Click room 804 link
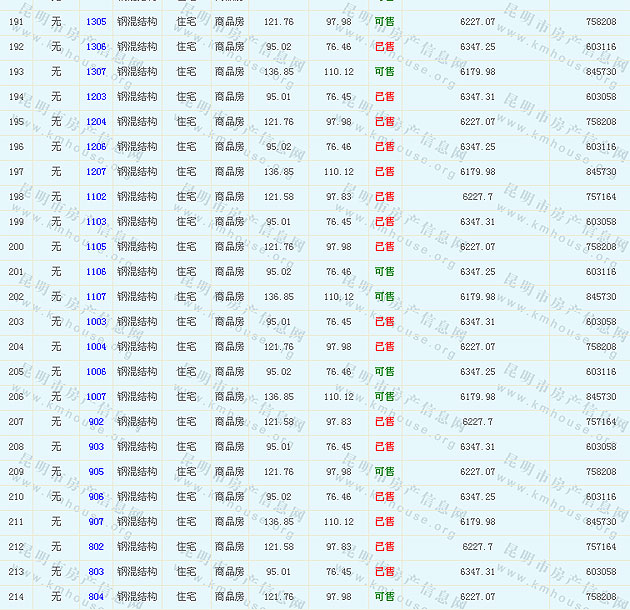Viewport: 630px width, 610px height. 96,597
